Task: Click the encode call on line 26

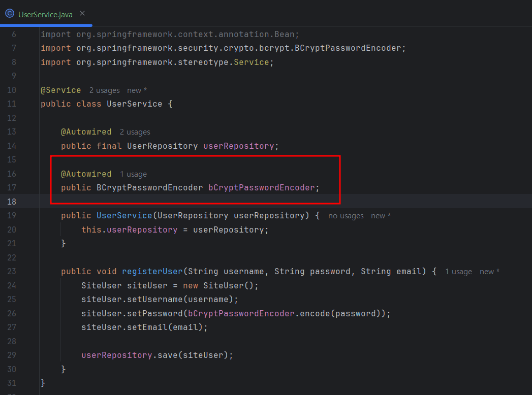Action: (x=315, y=314)
